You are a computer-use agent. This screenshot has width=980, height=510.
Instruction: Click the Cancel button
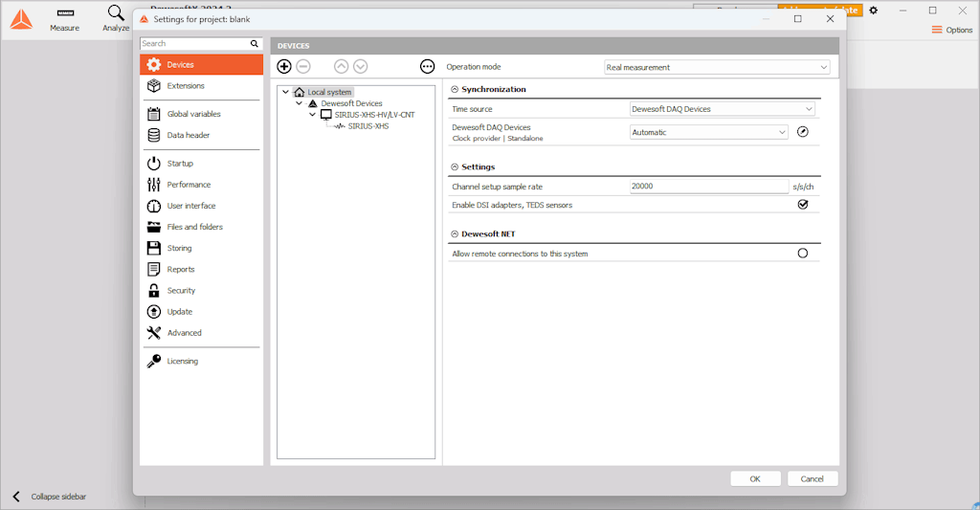[812, 478]
